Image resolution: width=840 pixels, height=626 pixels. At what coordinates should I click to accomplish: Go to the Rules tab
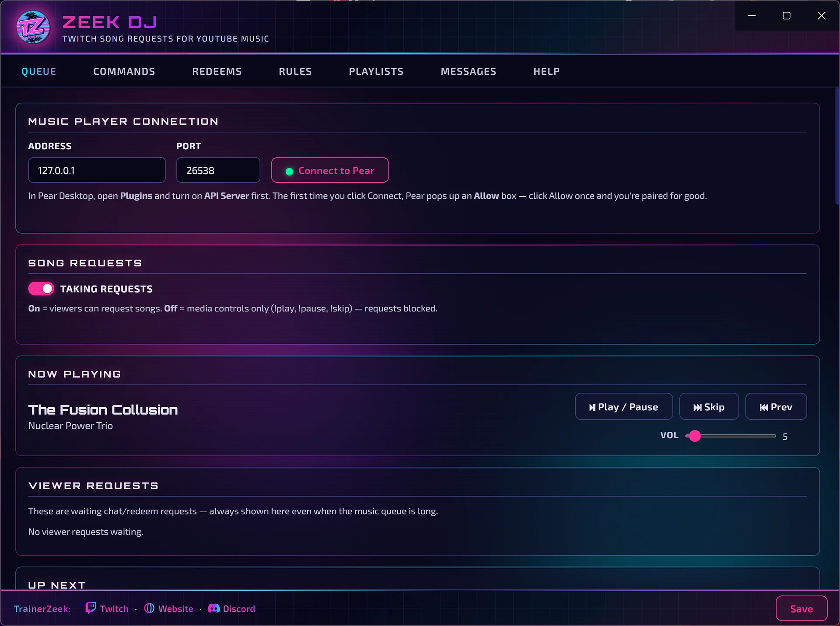pyautogui.click(x=295, y=71)
